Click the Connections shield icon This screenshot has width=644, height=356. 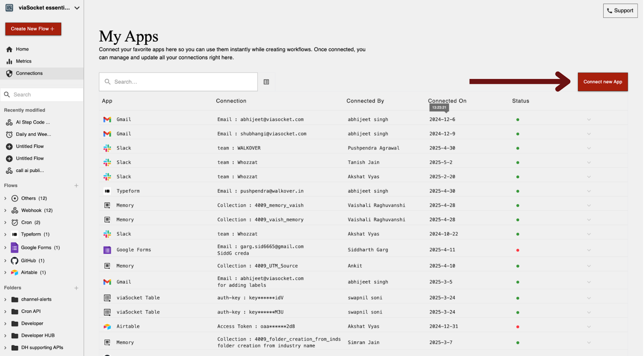(9, 73)
